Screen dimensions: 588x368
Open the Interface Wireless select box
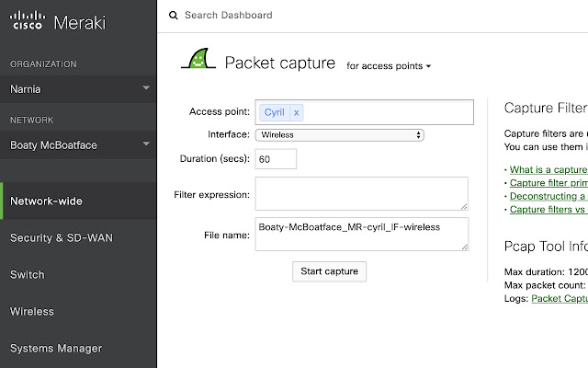339,135
